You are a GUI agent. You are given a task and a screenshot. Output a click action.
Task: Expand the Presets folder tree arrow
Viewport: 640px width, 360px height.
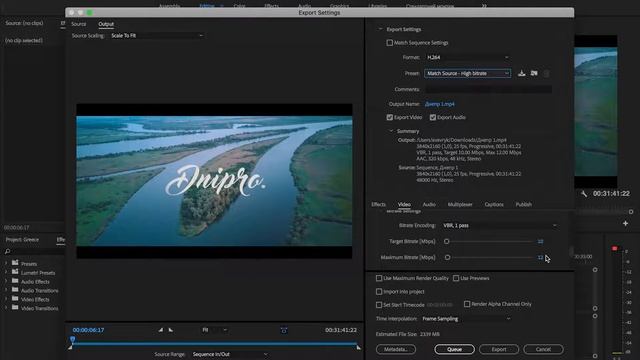6,263
